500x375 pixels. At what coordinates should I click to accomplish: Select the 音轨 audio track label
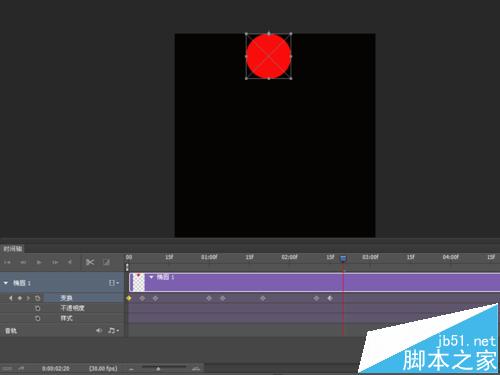pos(11,331)
